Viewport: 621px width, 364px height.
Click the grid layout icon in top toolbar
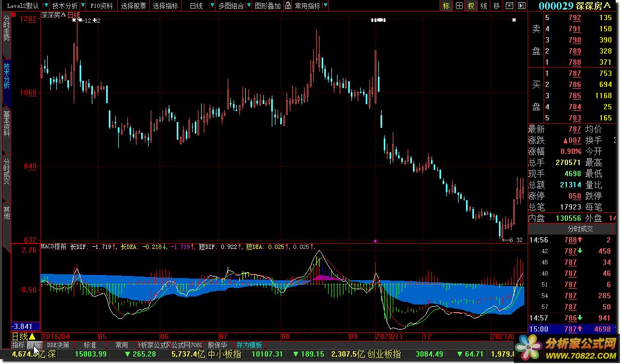(x=459, y=5)
